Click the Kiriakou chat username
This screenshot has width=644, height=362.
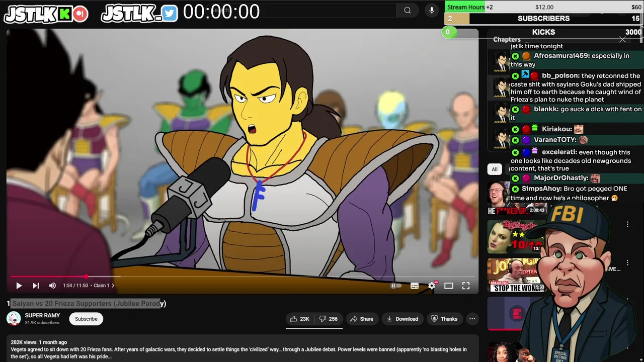tap(556, 129)
